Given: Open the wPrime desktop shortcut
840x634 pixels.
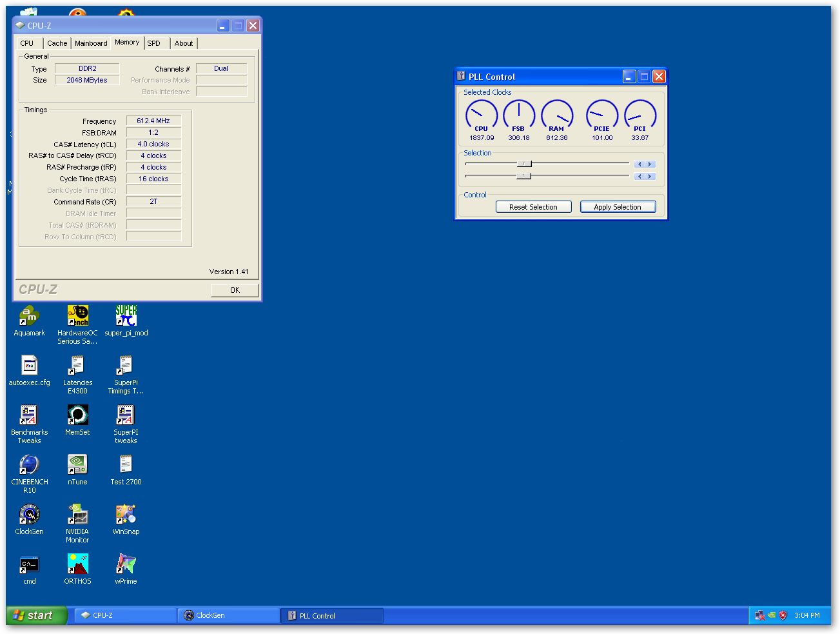Looking at the screenshot, I should click(126, 564).
